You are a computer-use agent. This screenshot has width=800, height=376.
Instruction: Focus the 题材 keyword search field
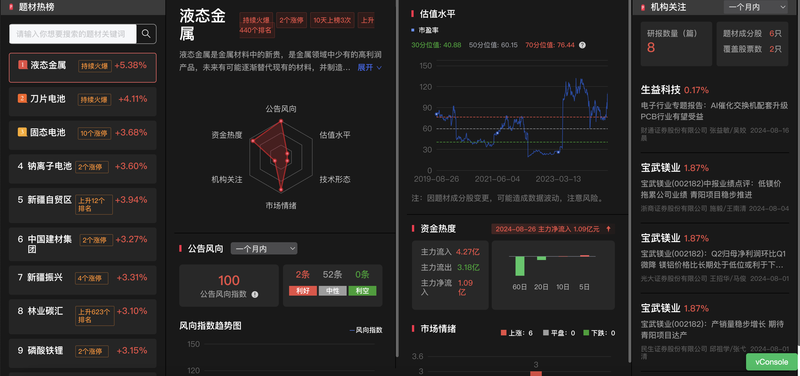(73, 34)
